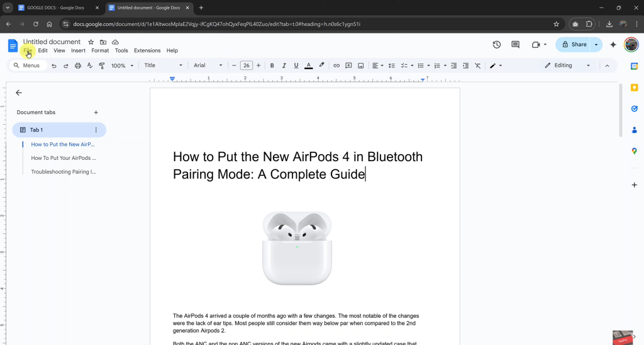Open the Insert menu

(x=78, y=50)
